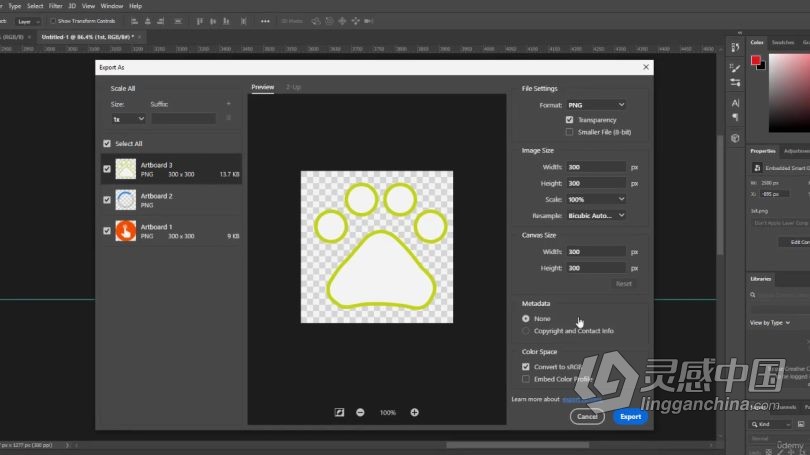
Task: Enable Smaller File (8-bit) checkbox
Action: [569, 132]
